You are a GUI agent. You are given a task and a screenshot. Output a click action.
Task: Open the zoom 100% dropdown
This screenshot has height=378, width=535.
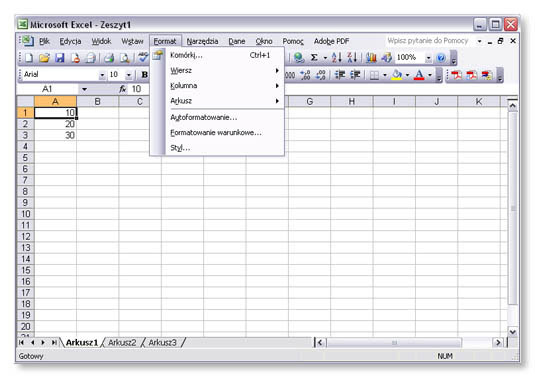pos(428,58)
